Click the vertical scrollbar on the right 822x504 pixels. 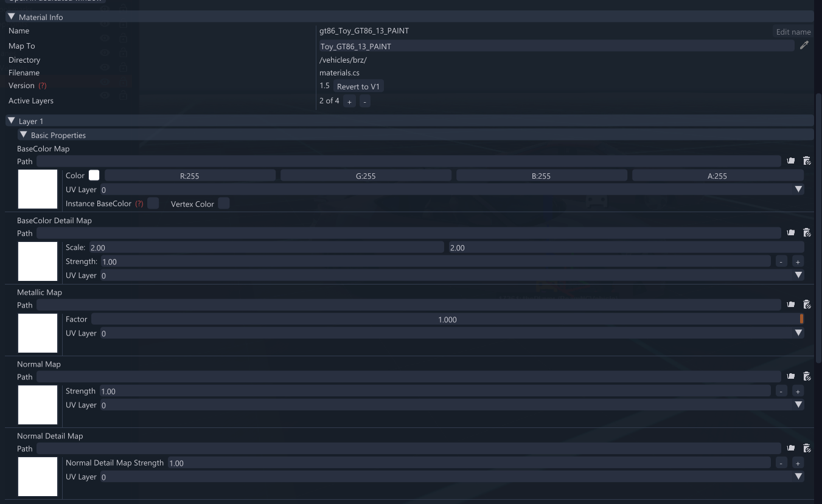818,228
